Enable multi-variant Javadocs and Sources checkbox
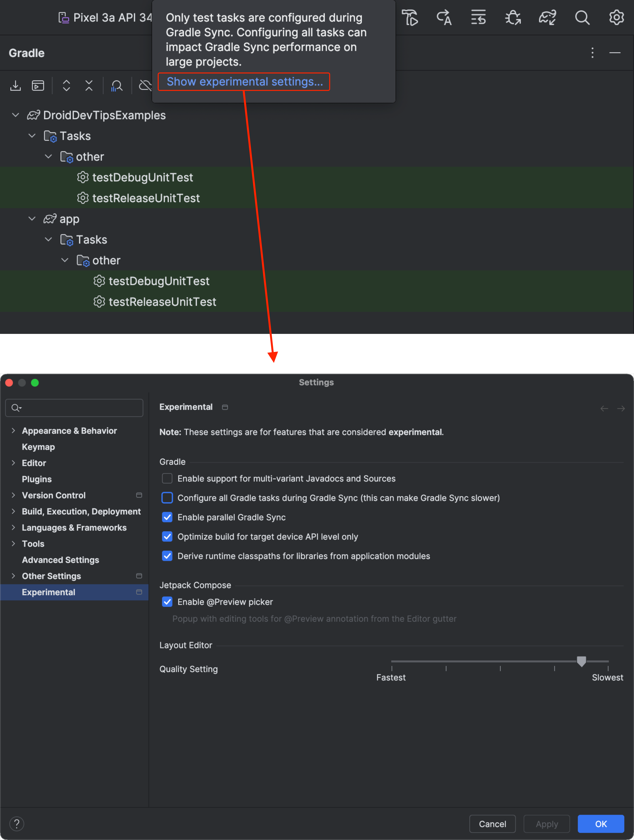 click(x=167, y=478)
